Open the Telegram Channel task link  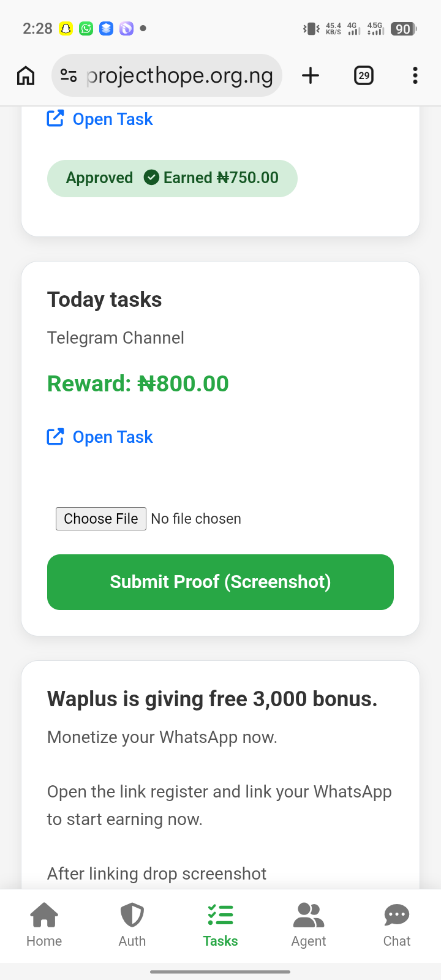pos(112,437)
